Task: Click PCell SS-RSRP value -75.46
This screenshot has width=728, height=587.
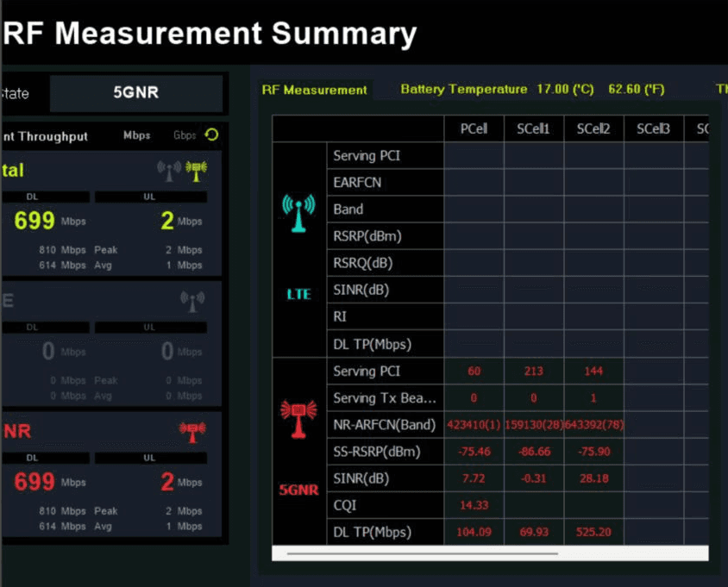Action: 474,452
